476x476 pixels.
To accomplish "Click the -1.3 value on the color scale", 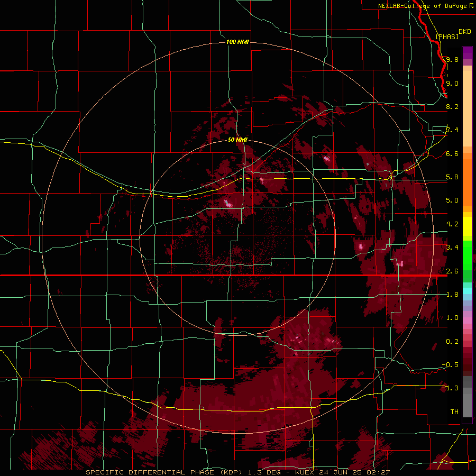I will point(450,388).
